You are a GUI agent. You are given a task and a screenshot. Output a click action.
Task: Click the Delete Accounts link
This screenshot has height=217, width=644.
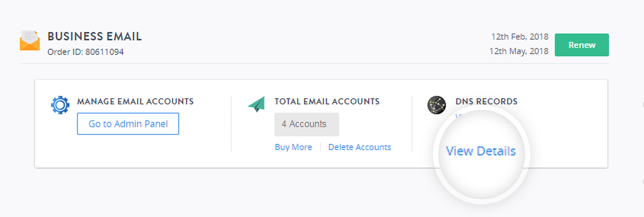click(x=360, y=147)
